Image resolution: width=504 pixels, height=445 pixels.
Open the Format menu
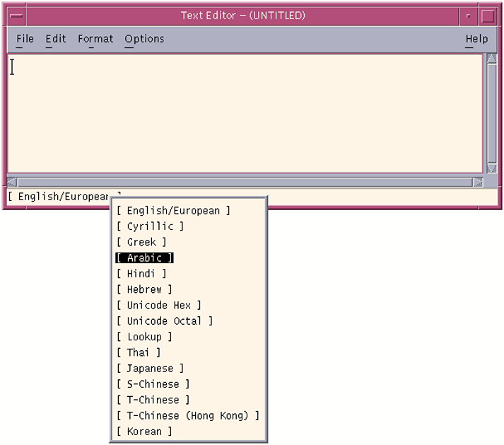click(95, 39)
